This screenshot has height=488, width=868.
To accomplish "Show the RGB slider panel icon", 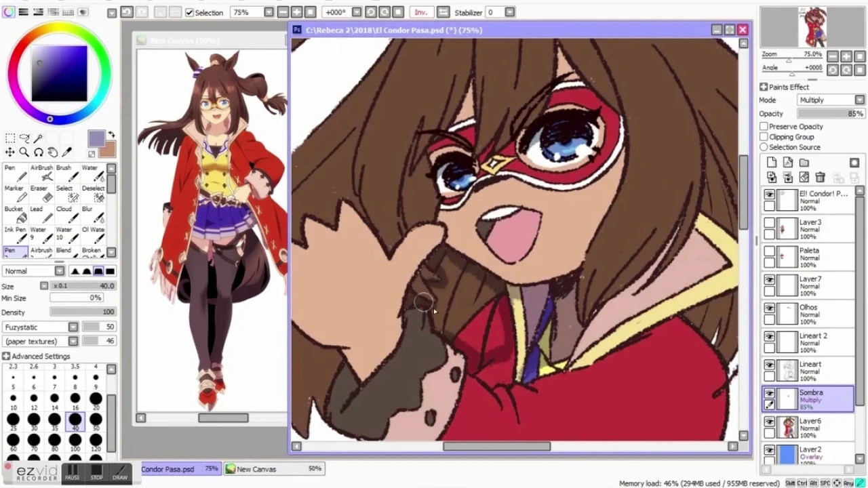I will (23, 12).
